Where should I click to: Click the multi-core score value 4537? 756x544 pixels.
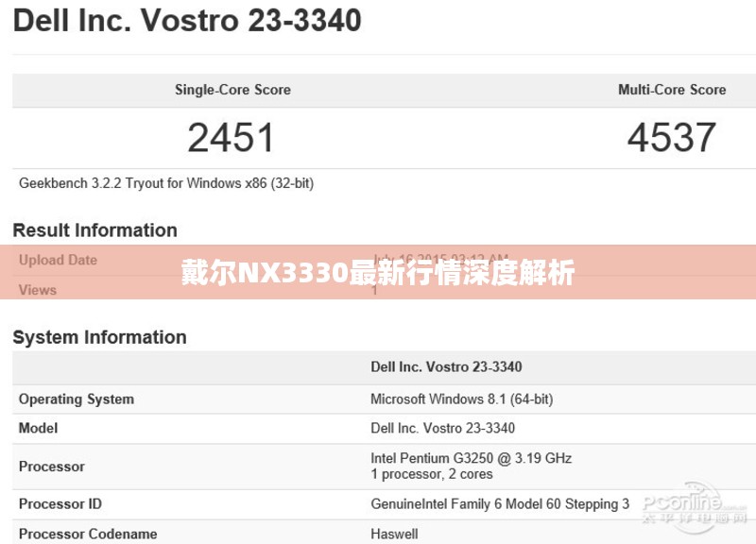click(x=672, y=138)
